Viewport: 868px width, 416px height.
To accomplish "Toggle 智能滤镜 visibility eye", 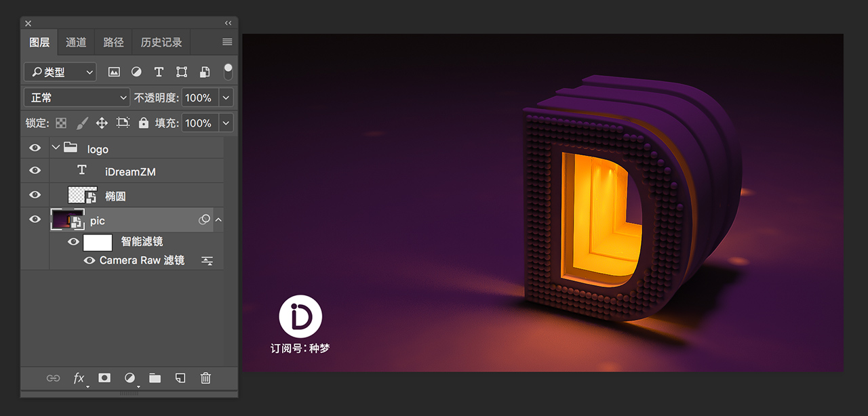I will click(x=73, y=242).
